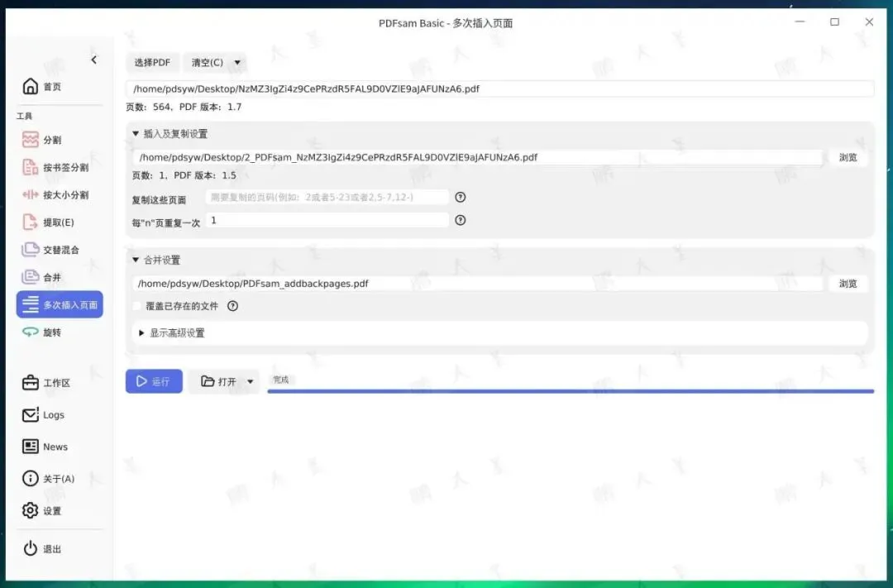Open the Logs envelope icon
Image resolution: width=893 pixels, height=588 pixels.
[31, 415]
